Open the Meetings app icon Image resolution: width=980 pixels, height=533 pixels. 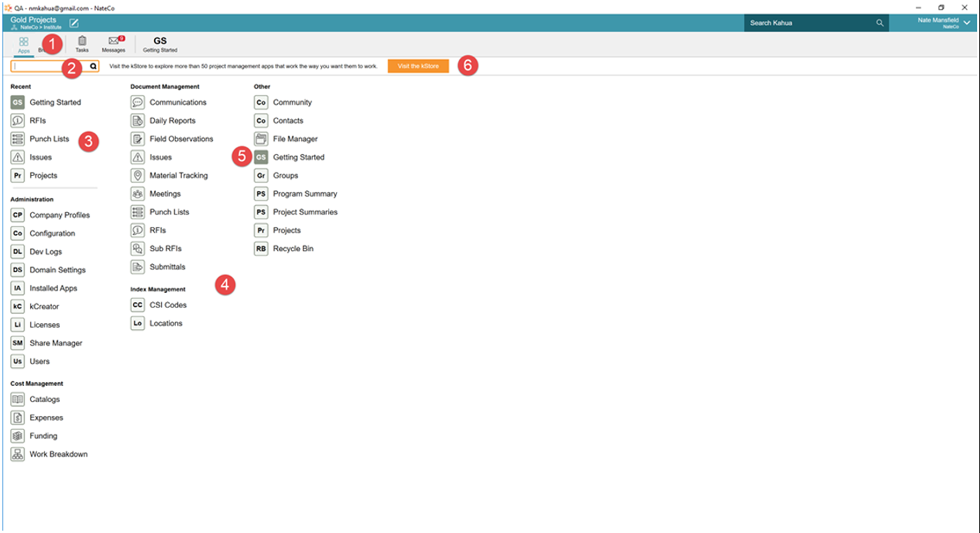click(138, 194)
